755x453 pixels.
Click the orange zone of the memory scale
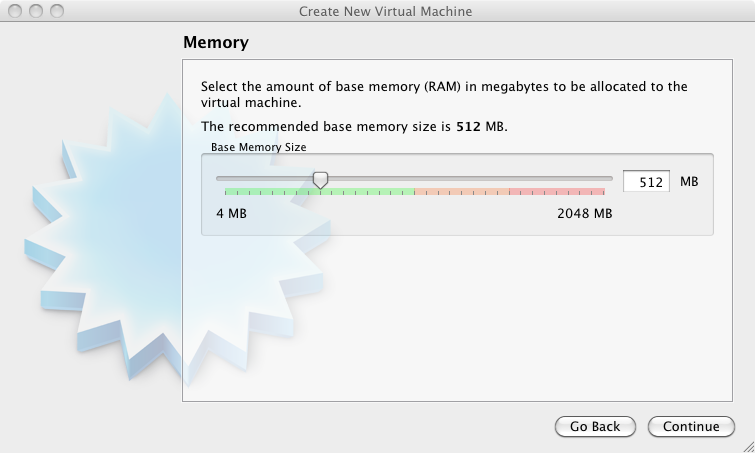pyautogui.click(x=461, y=192)
